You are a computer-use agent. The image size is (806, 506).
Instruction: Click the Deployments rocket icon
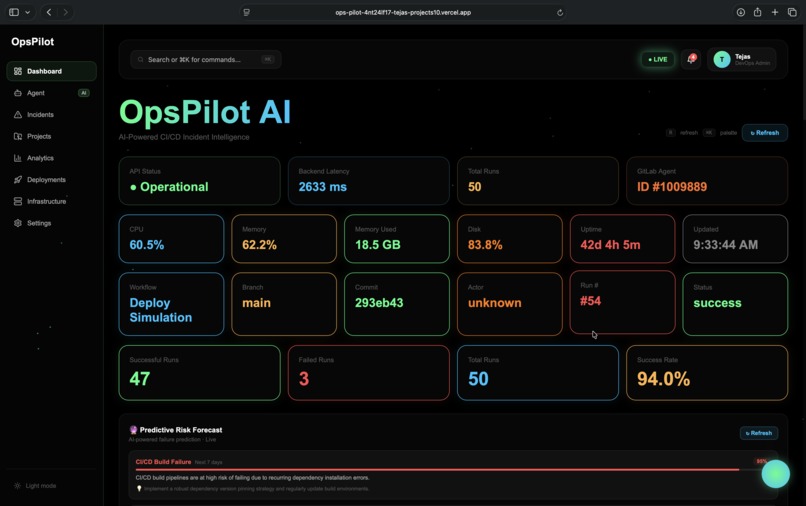tap(18, 179)
